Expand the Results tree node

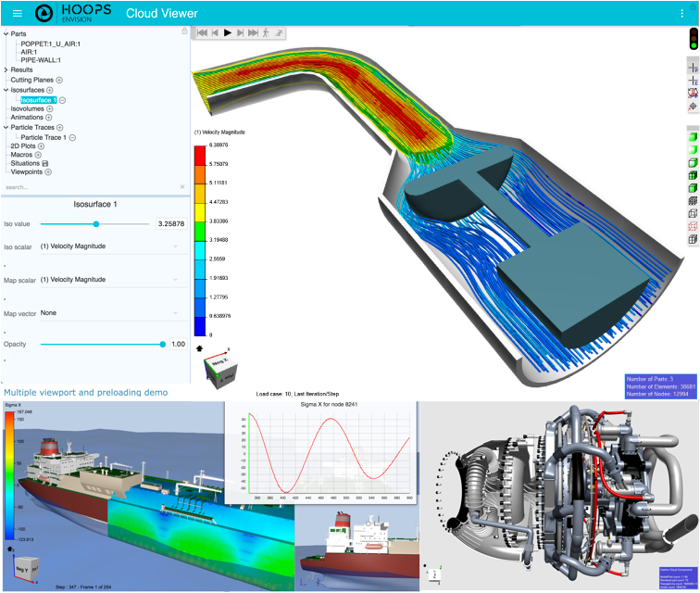6,69
